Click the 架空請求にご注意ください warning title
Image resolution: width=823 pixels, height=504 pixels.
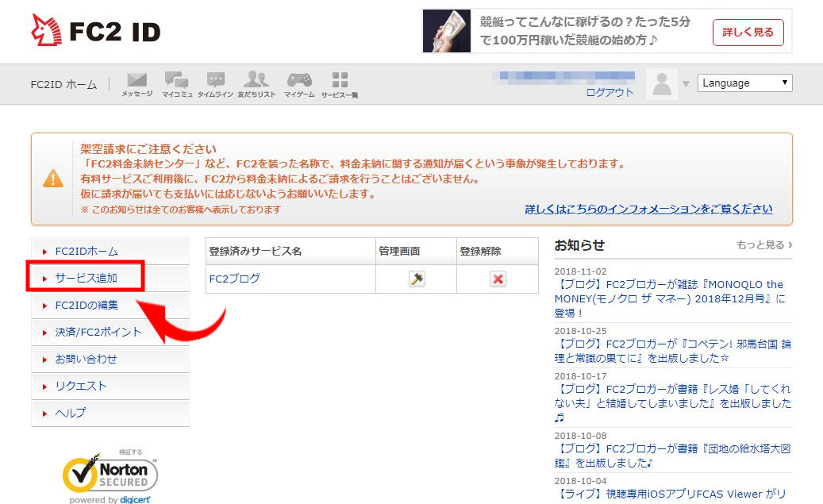pos(148,149)
